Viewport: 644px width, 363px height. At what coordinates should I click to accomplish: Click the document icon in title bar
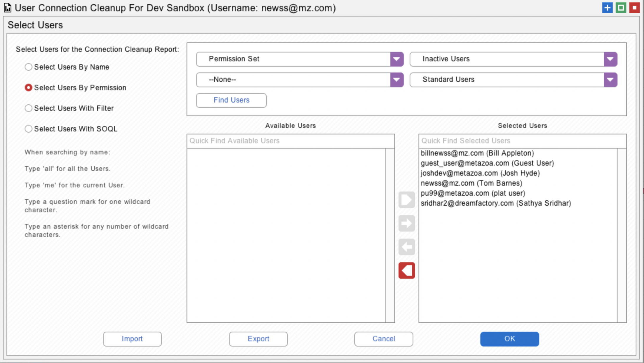click(8, 8)
